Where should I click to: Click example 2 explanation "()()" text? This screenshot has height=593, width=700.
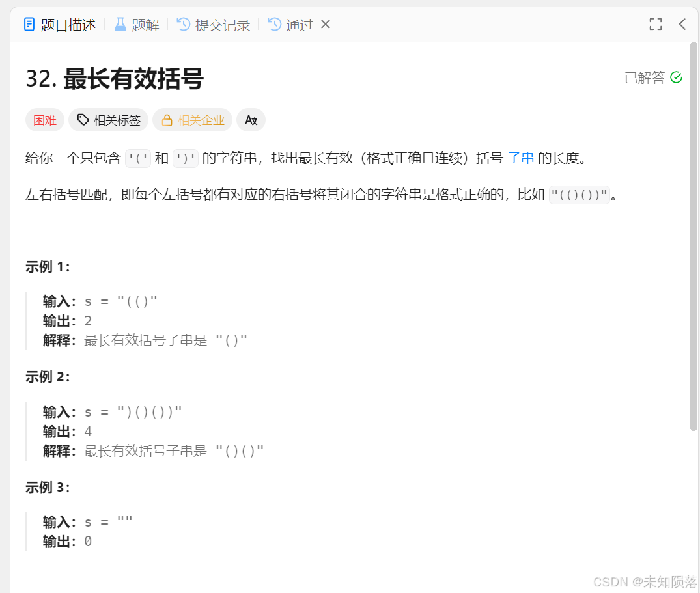pyautogui.click(x=240, y=451)
